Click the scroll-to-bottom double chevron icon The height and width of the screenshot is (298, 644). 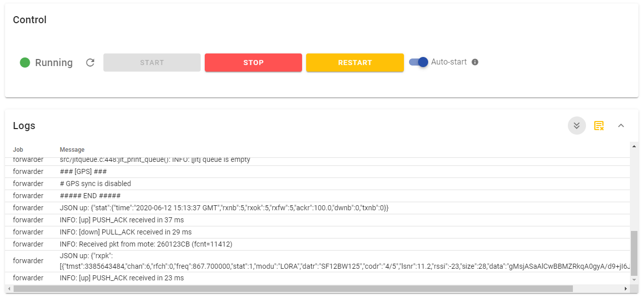coord(576,126)
